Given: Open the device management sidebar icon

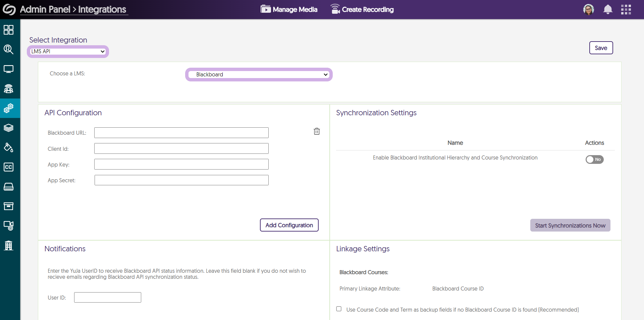Looking at the screenshot, I should click(x=9, y=226).
